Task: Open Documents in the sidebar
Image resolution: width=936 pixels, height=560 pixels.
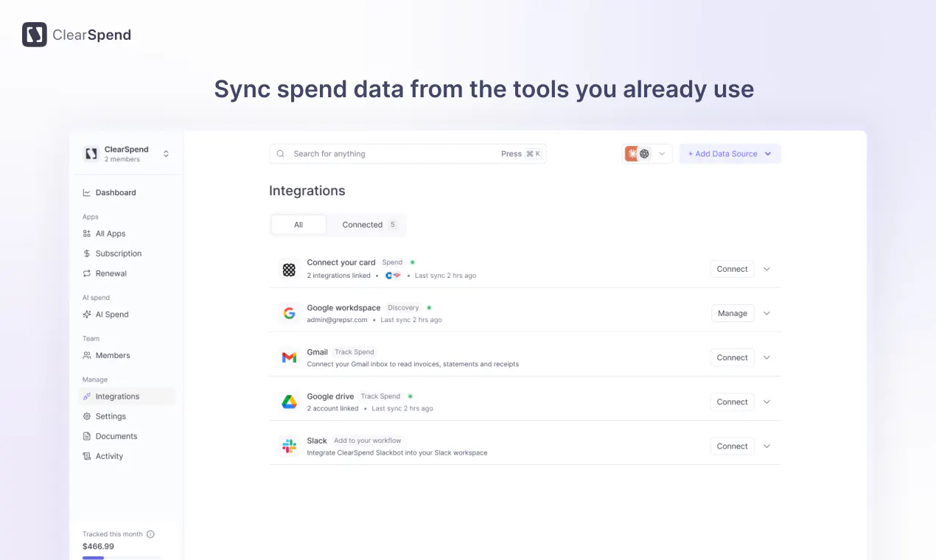Action: (x=116, y=436)
